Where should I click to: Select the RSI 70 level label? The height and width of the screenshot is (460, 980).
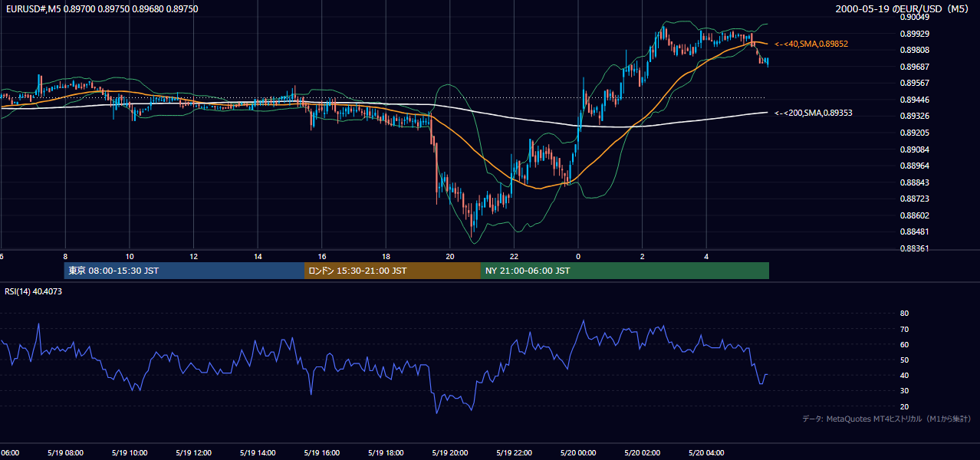904,329
